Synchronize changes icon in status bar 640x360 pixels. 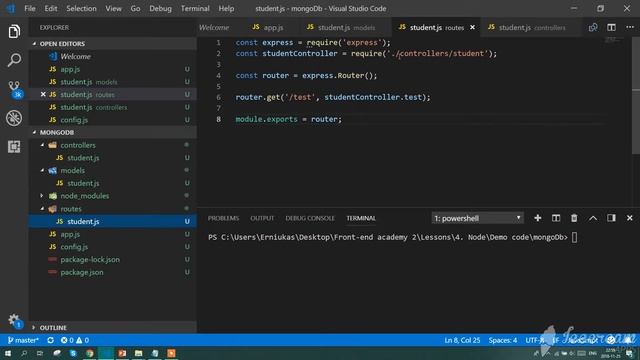[50, 340]
